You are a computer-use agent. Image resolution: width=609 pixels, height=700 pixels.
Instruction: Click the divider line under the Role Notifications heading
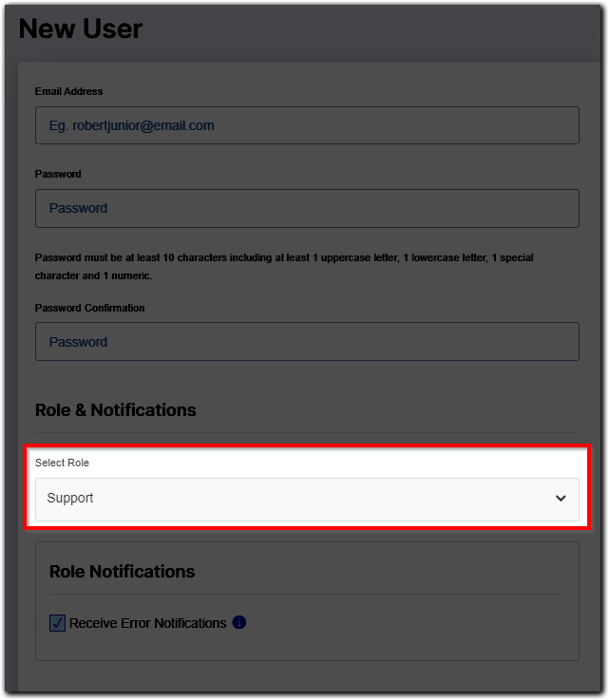[307, 596]
